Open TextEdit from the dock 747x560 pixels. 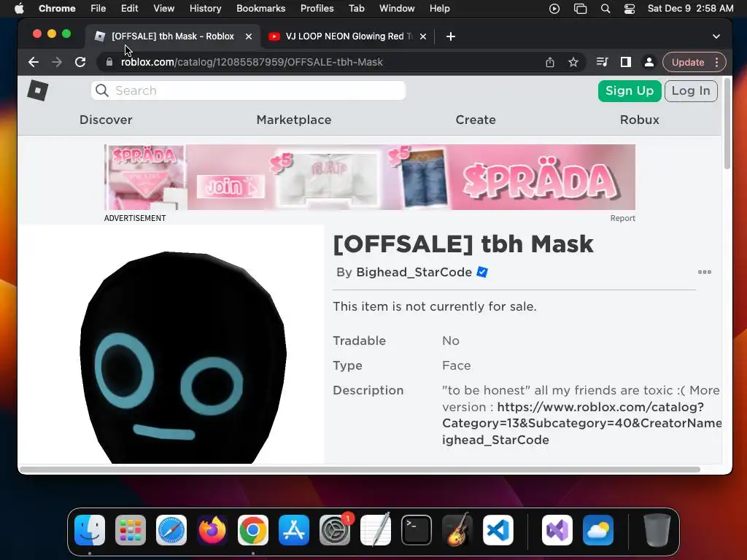[x=376, y=530]
